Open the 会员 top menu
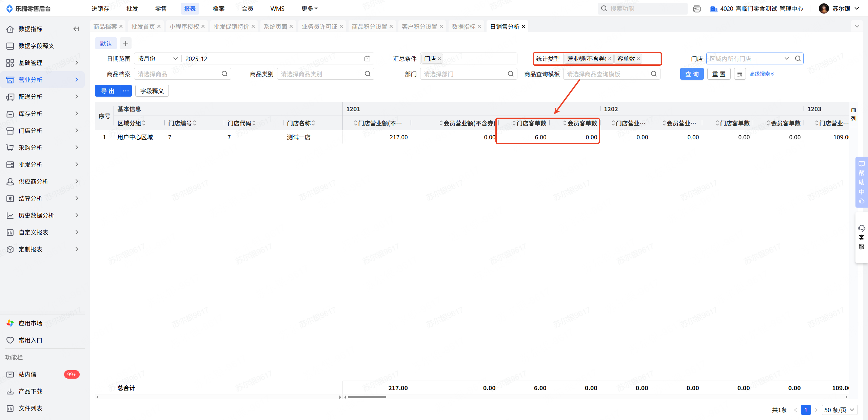 tap(247, 9)
